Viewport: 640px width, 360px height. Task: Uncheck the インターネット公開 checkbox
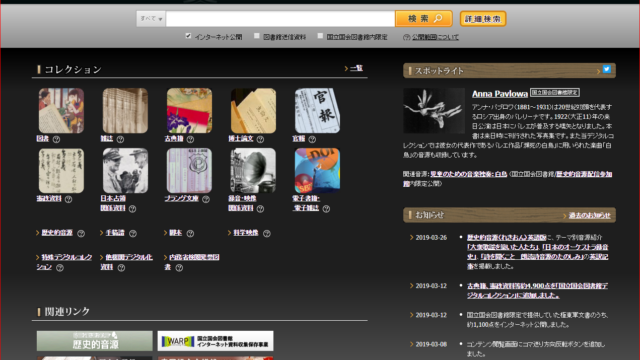point(188,36)
